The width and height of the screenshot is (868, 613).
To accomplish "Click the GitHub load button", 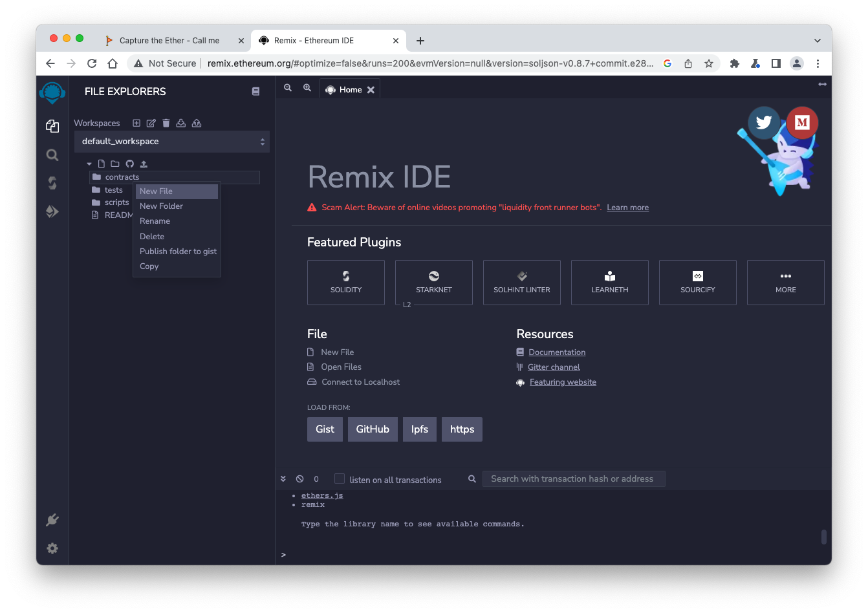I will 373,429.
